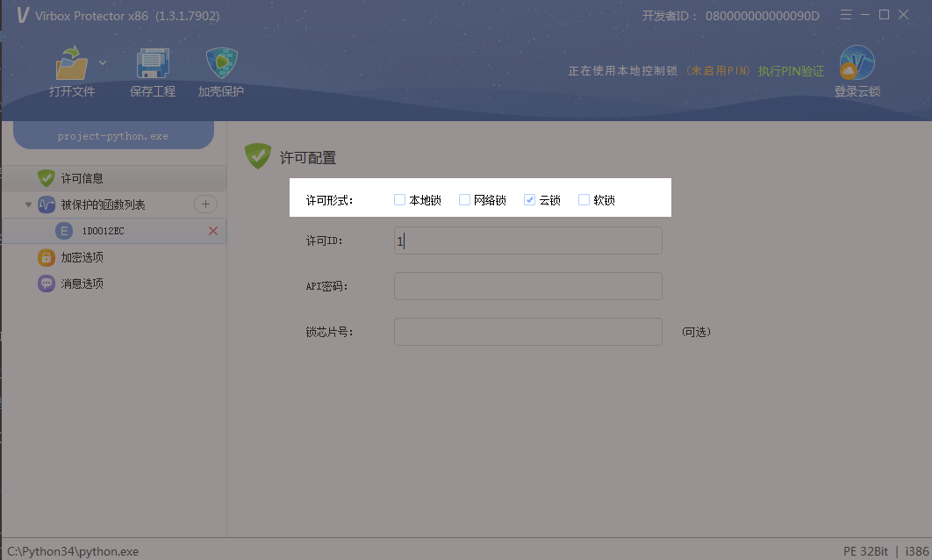Screen dimensions: 932x560
Task: Click the Virbox V logo icon
Action: 23,15
